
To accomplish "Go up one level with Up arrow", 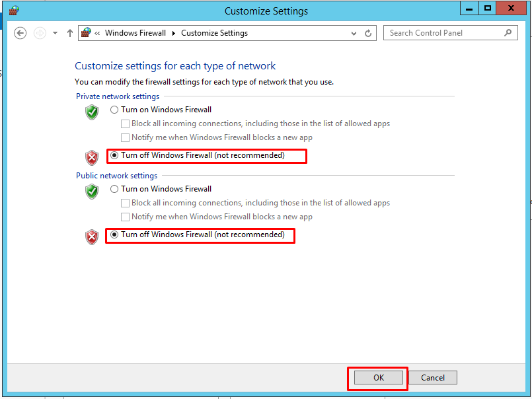I will (70, 33).
